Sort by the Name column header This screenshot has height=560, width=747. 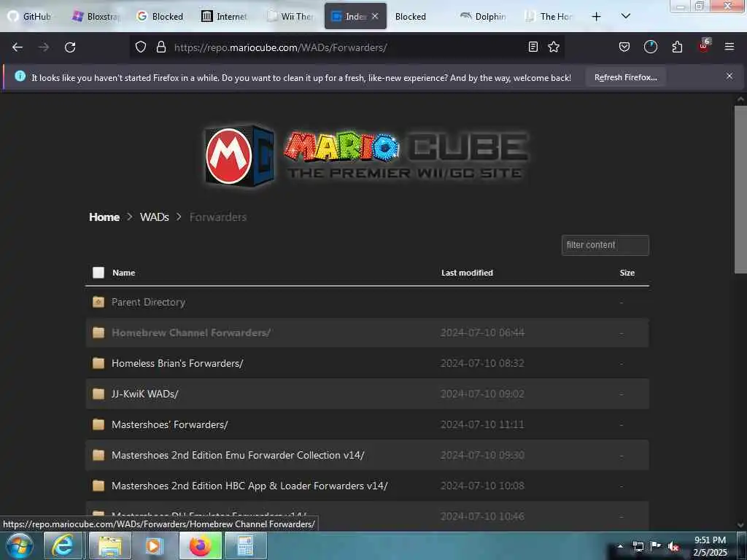(124, 273)
